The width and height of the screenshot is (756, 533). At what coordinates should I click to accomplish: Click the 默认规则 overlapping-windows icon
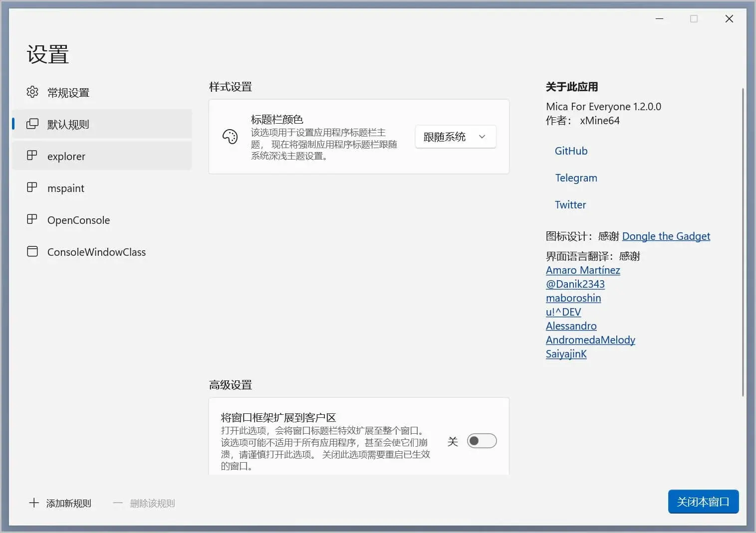tap(32, 124)
